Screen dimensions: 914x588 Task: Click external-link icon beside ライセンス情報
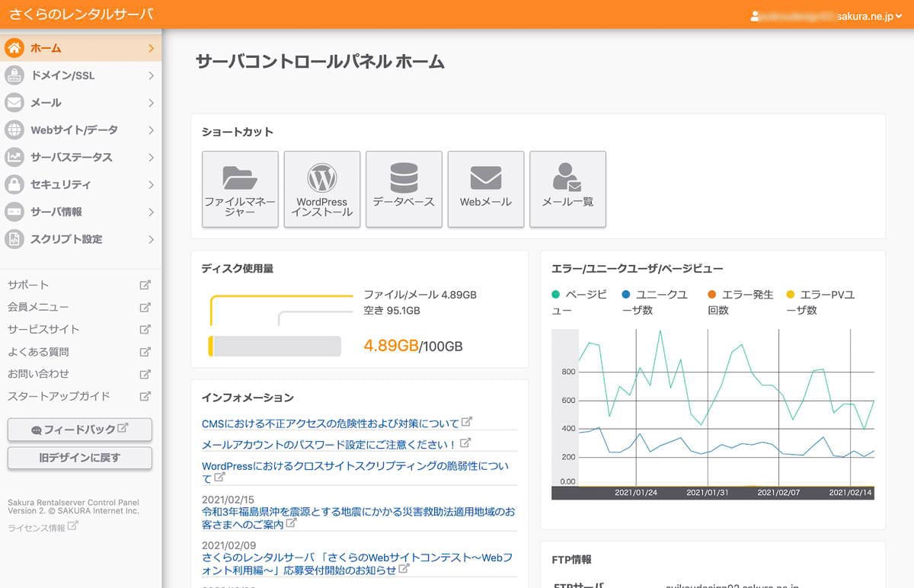coord(73,526)
